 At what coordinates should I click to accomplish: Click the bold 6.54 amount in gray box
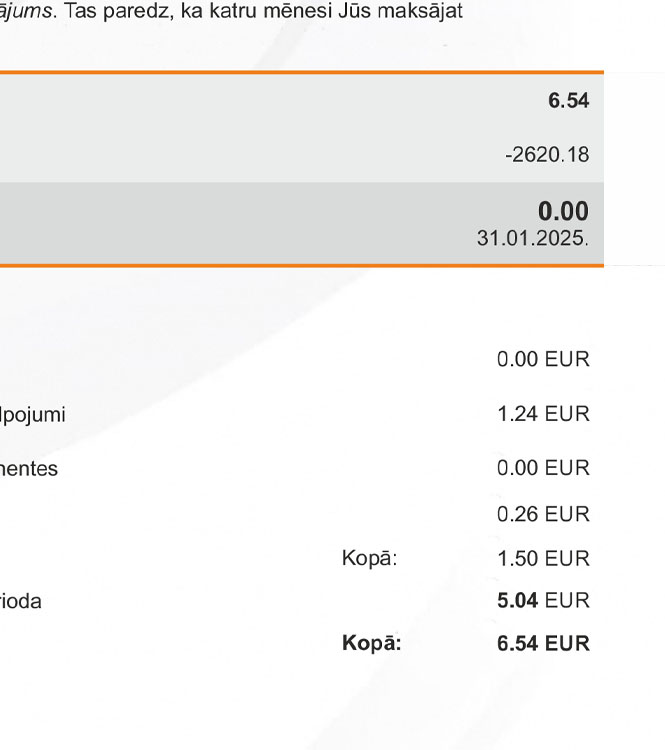(x=568, y=101)
